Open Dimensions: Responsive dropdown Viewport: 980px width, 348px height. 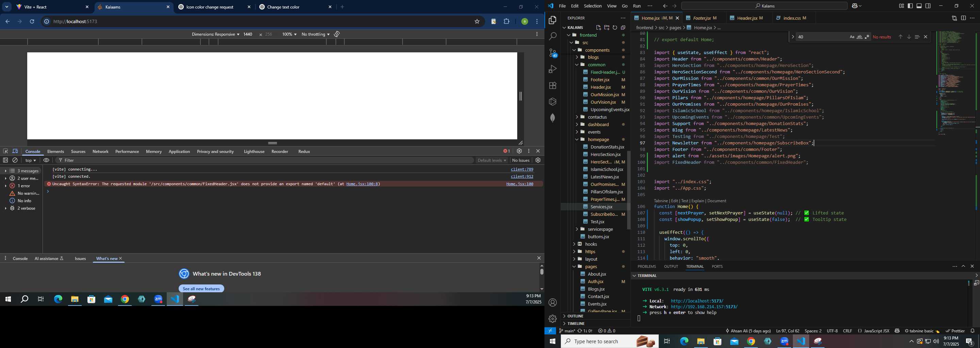215,34
